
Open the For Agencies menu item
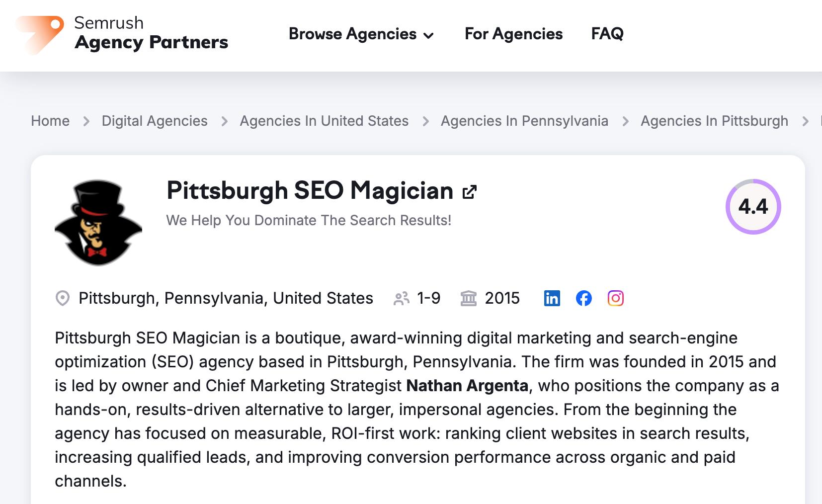513,34
